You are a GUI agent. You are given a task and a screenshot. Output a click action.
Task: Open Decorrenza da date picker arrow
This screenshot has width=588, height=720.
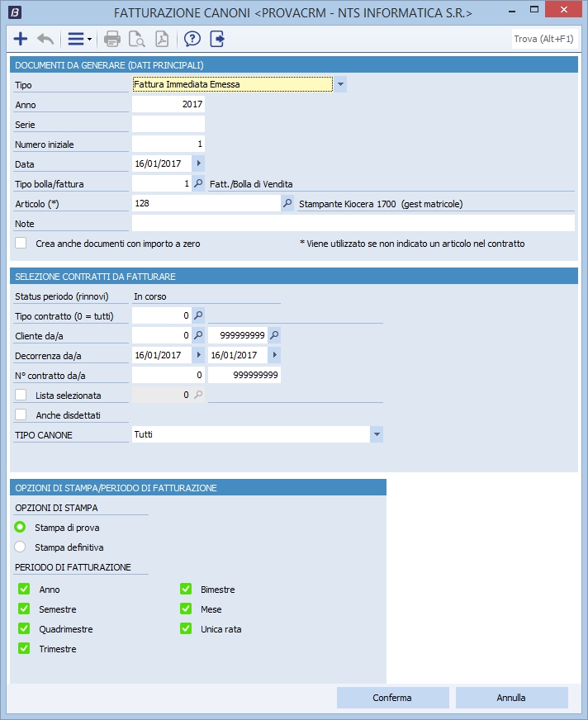pos(198,355)
